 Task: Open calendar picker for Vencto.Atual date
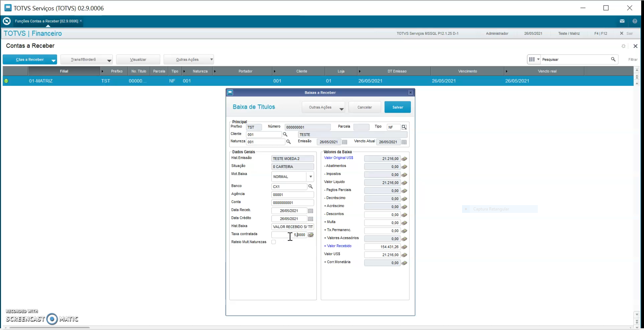pyautogui.click(x=404, y=142)
